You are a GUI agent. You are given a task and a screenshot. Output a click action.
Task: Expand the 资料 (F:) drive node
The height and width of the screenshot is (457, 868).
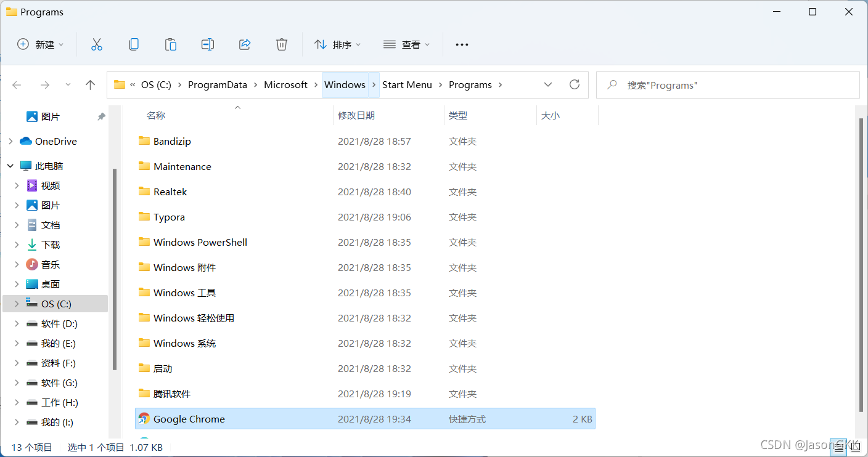pos(17,363)
